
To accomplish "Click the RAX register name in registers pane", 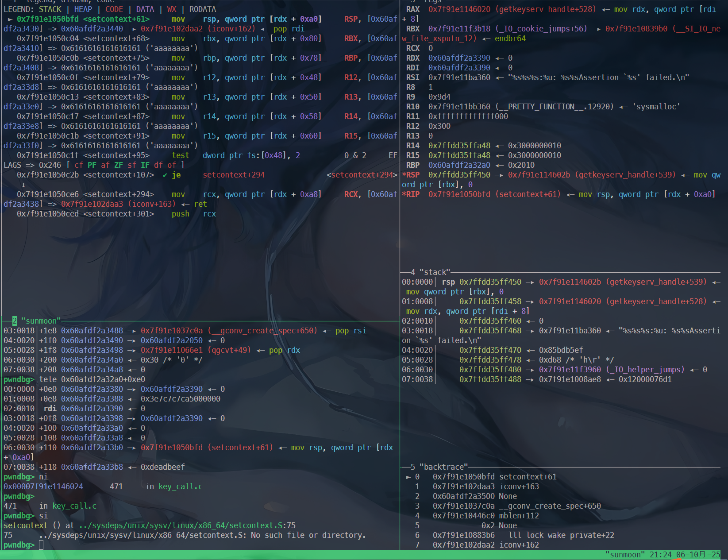I will click(413, 9).
